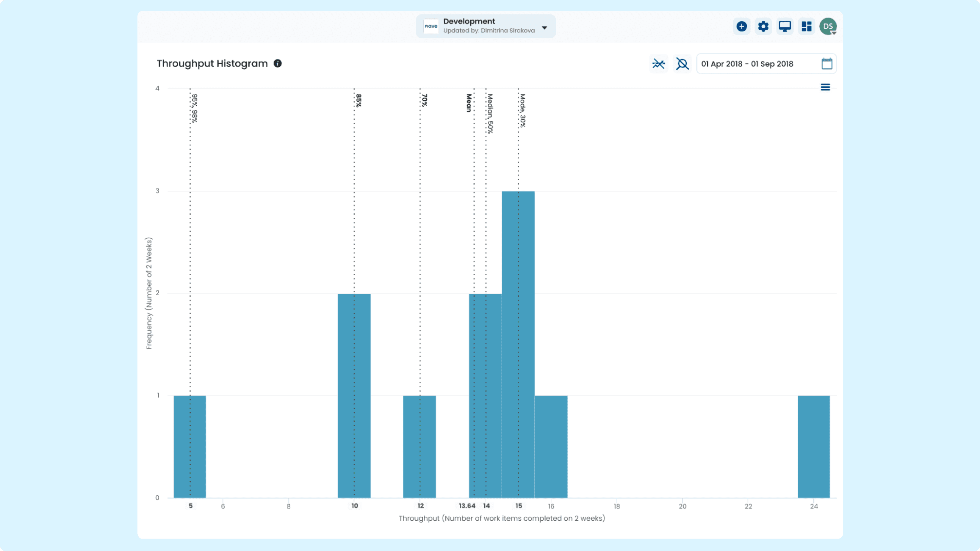Open the dashboard grid icon
980x551 pixels.
click(807, 26)
